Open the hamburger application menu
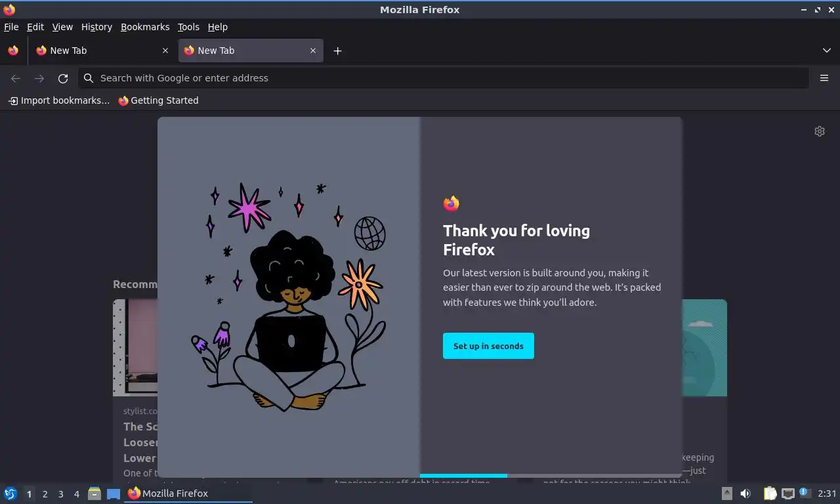 pyautogui.click(x=824, y=78)
